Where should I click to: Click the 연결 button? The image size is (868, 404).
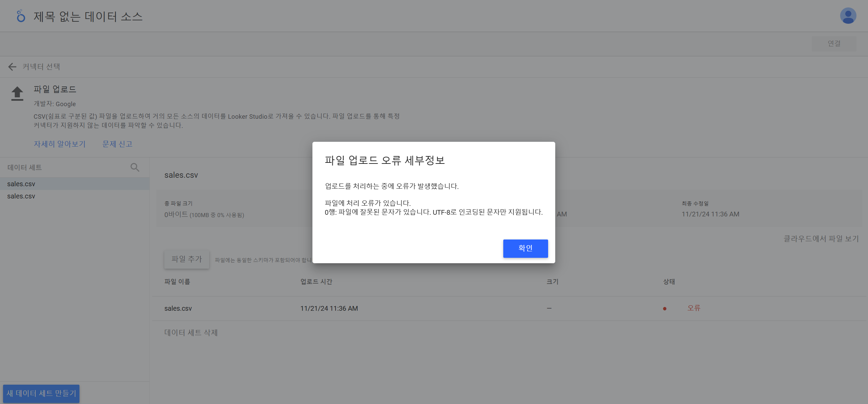click(x=834, y=44)
